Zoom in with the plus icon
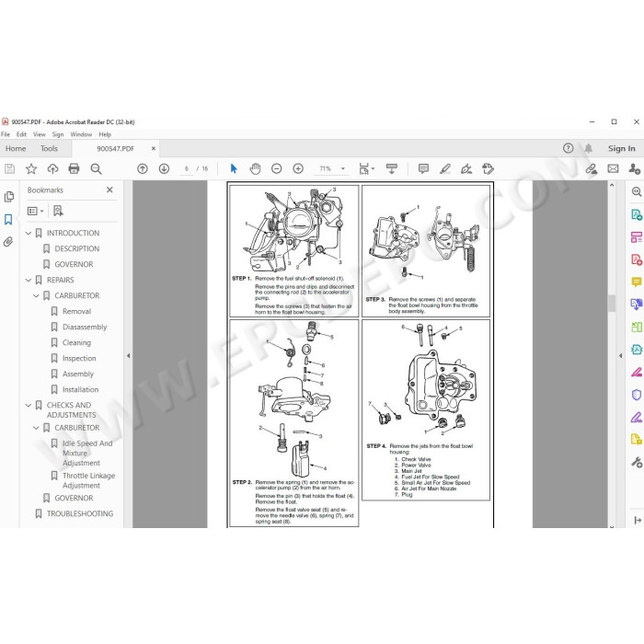 [x=298, y=168]
